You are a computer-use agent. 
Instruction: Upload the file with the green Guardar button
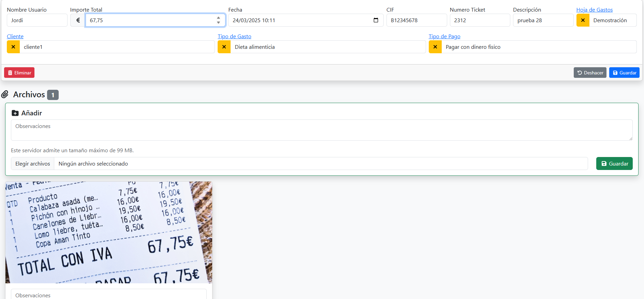614,163
